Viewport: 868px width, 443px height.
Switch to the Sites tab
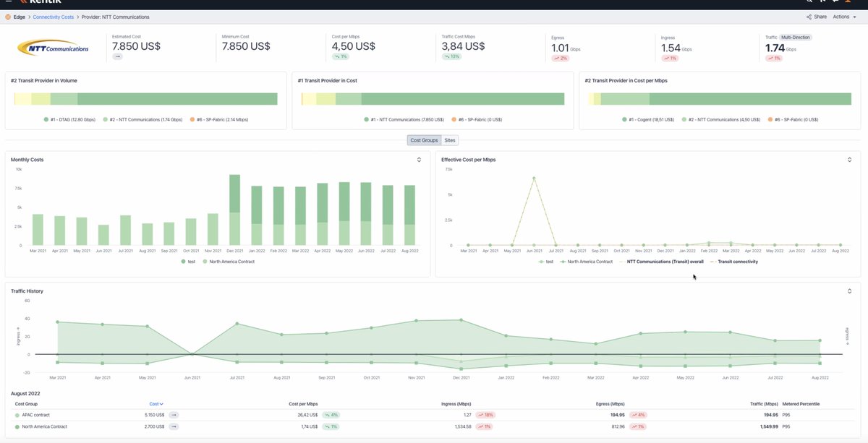450,139
